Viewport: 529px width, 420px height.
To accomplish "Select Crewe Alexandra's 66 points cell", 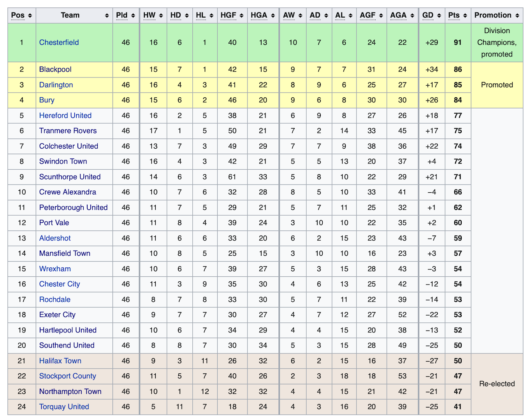I will 458,192.
